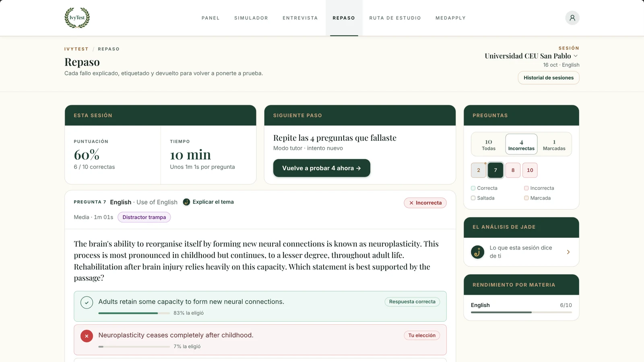Click Jade avatar in El análisis de Jade
Image resolution: width=644 pixels, height=362 pixels.
478,252
